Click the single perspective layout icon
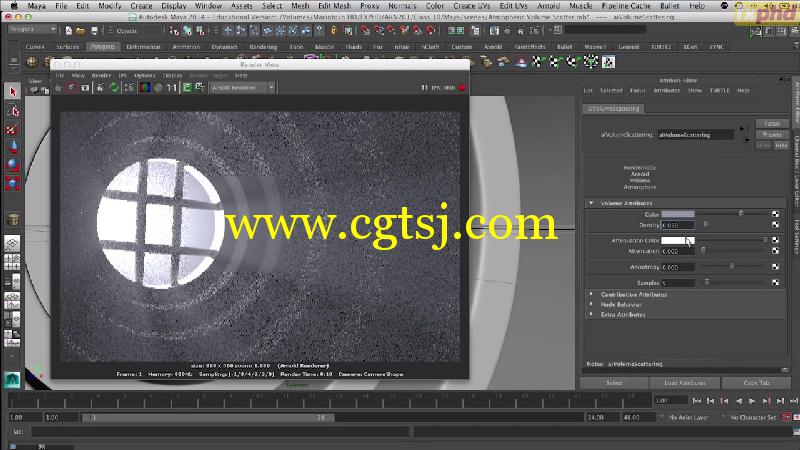 [x=12, y=243]
